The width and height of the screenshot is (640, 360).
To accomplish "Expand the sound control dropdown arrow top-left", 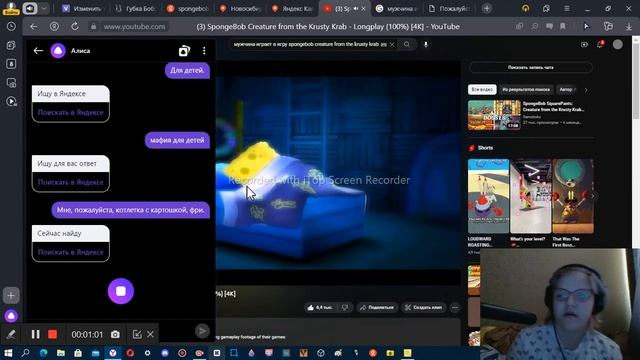I will coord(44,9).
